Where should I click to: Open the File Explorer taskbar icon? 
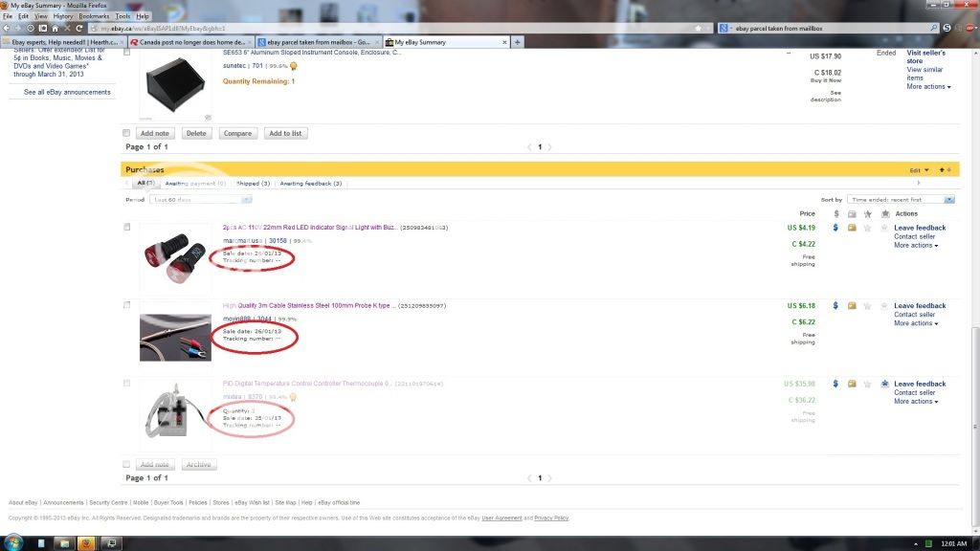point(64,543)
